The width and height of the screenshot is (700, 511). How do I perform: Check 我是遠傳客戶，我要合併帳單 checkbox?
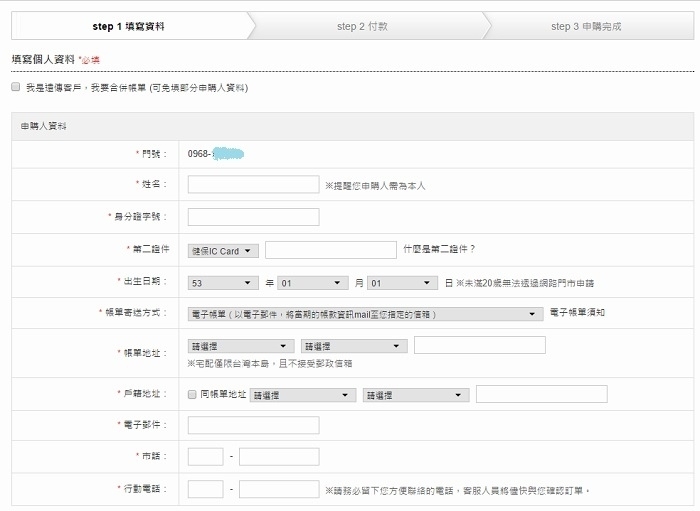point(15,88)
